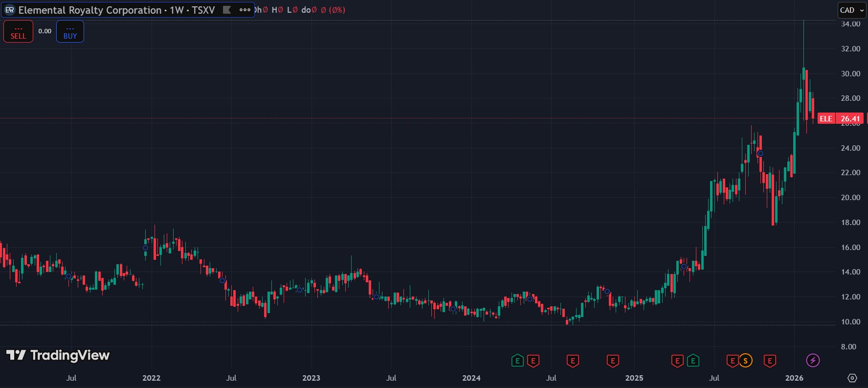Click the purple lightning bolt event marker

tap(813, 361)
